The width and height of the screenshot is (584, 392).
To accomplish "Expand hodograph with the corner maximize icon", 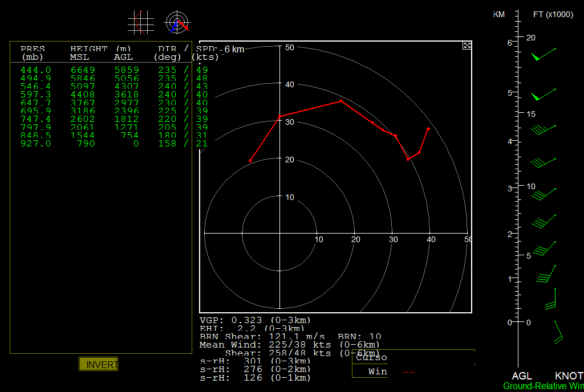I will tap(467, 46).
